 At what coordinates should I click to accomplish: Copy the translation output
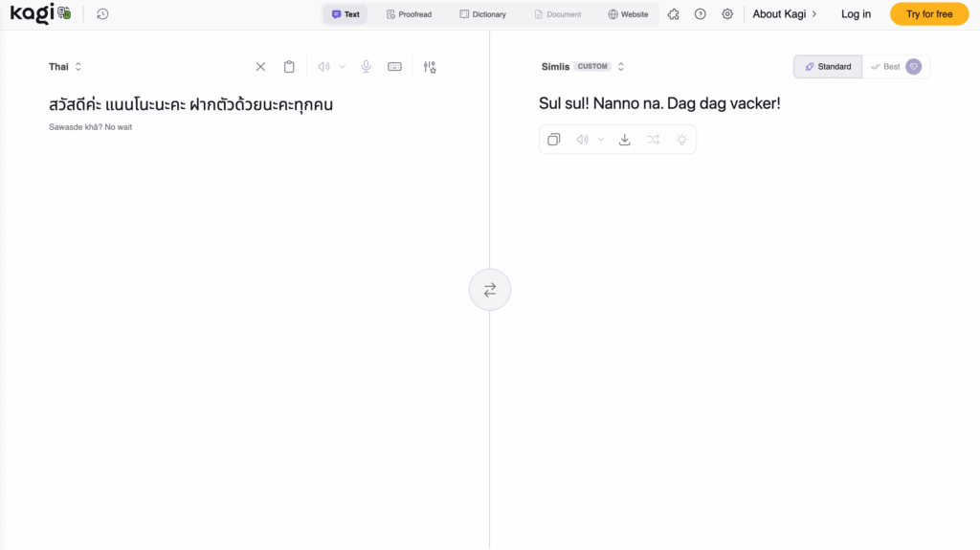pos(554,140)
